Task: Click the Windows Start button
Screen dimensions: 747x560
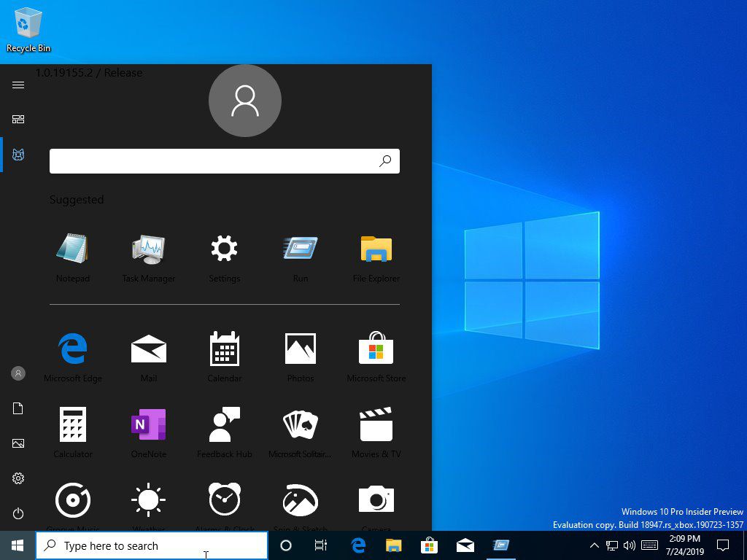Action: click(x=18, y=545)
